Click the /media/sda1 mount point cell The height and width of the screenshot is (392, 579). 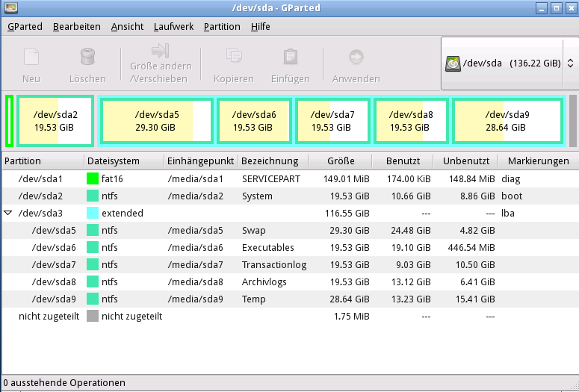[x=195, y=178]
